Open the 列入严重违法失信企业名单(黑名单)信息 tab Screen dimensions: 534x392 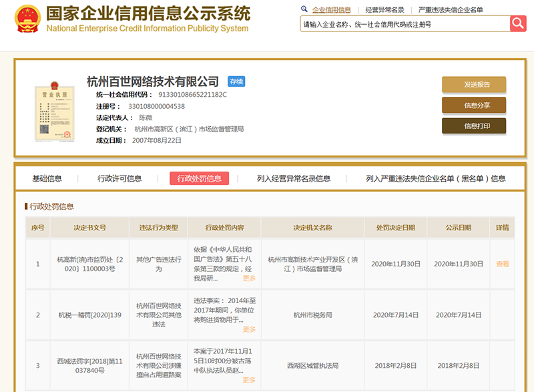coord(436,178)
